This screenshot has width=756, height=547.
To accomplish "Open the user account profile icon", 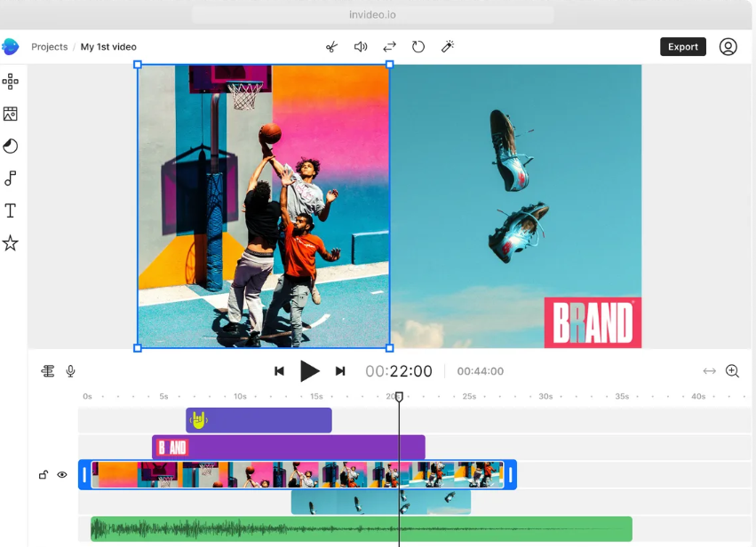I will (728, 47).
